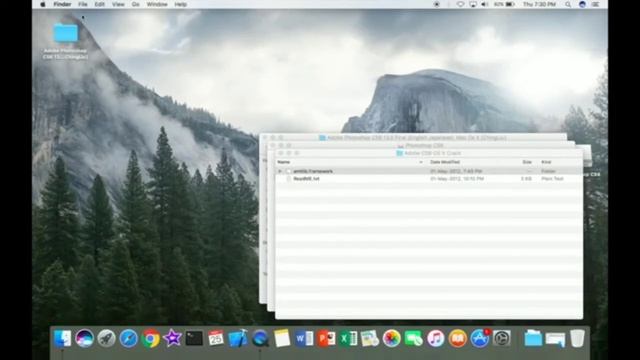Launch Microsoft Word from the Dock

point(304,338)
